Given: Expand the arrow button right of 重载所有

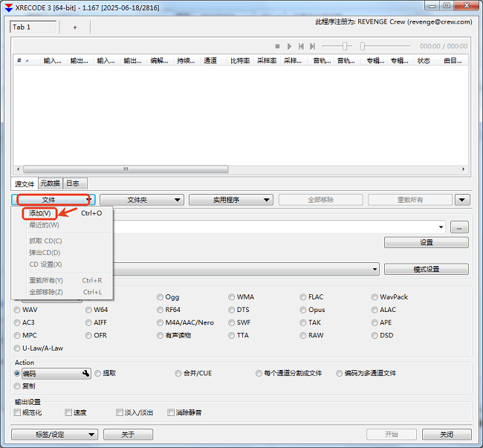Looking at the screenshot, I should coord(462,200).
